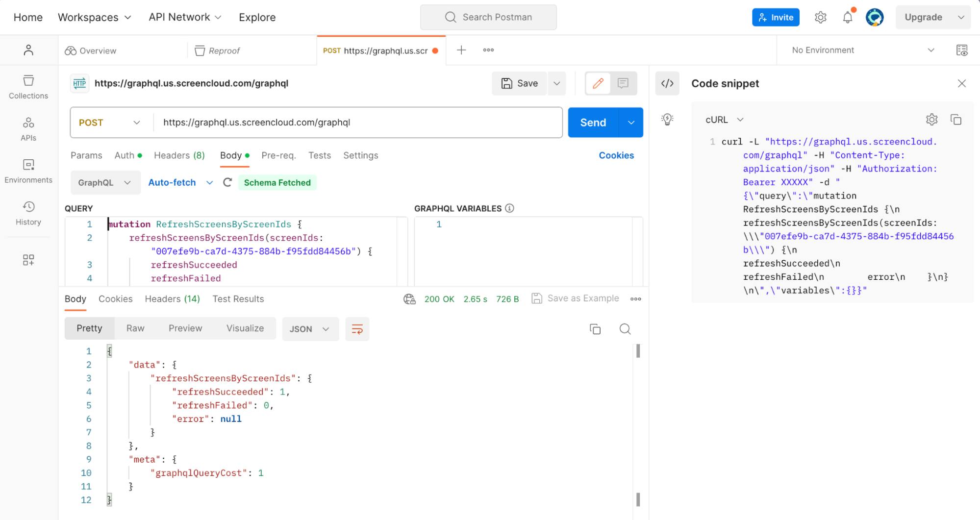Open the environment quick look icon
This screenshot has height=520, width=980.
click(962, 50)
